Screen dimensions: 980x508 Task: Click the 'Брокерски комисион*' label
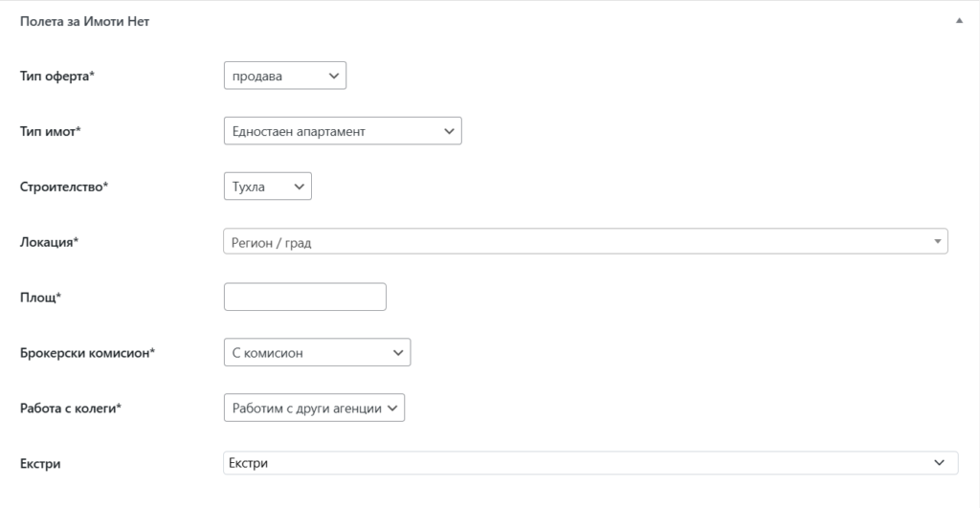[87, 353]
